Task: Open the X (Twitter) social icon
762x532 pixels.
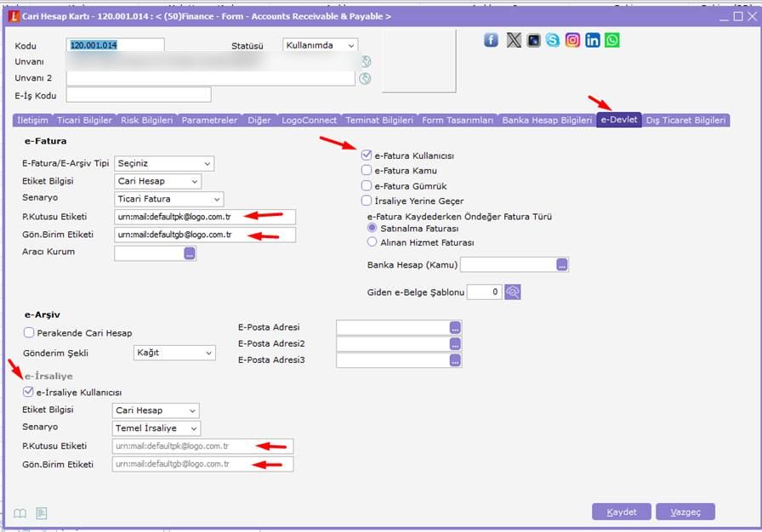Action: pyautogui.click(x=514, y=40)
